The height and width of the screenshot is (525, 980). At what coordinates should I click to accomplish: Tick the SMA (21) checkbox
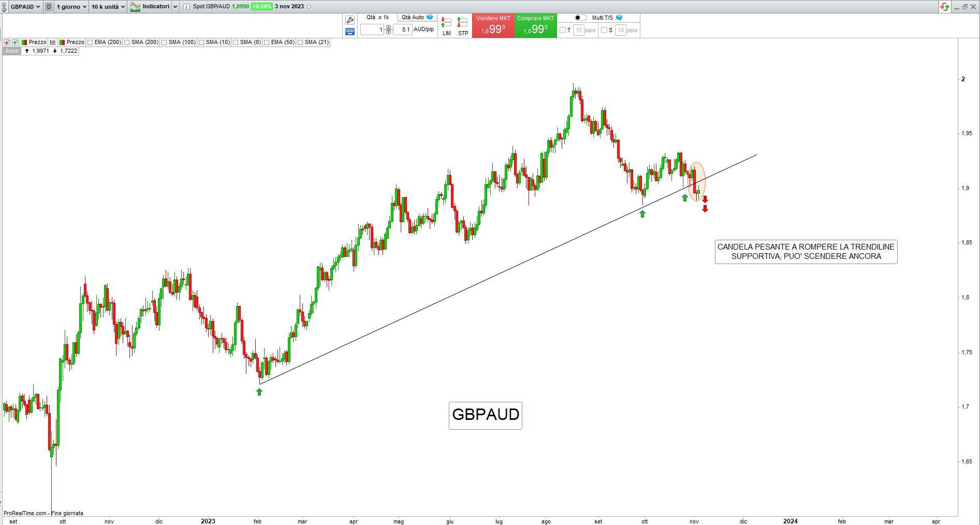[x=300, y=42]
